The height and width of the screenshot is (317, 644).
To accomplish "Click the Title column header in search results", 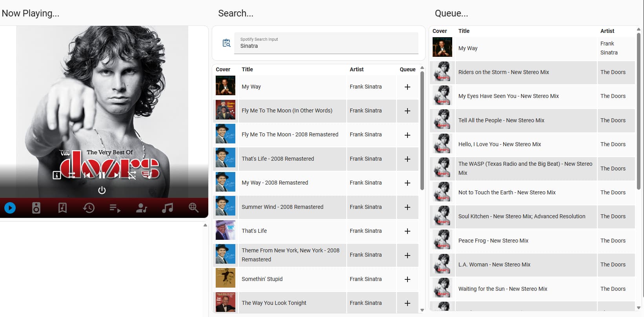I will [x=247, y=69].
